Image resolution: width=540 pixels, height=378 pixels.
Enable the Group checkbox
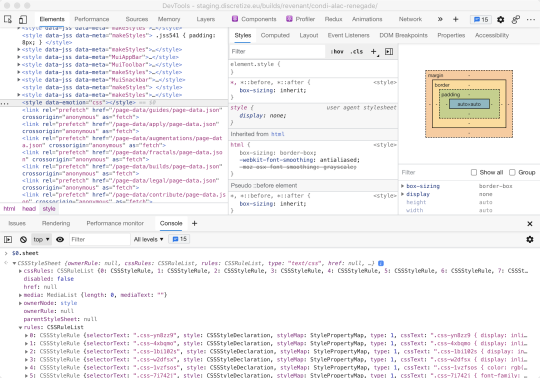512,172
